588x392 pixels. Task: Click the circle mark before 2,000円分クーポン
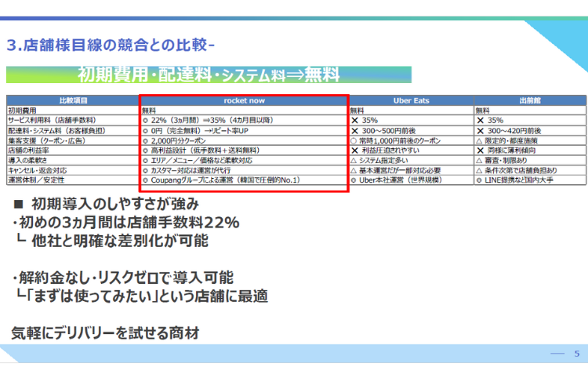pyautogui.click(x=146, y=140)
